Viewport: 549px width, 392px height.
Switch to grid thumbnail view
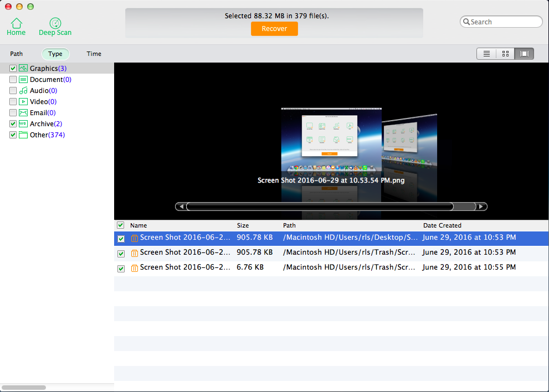tap(505, 54)
